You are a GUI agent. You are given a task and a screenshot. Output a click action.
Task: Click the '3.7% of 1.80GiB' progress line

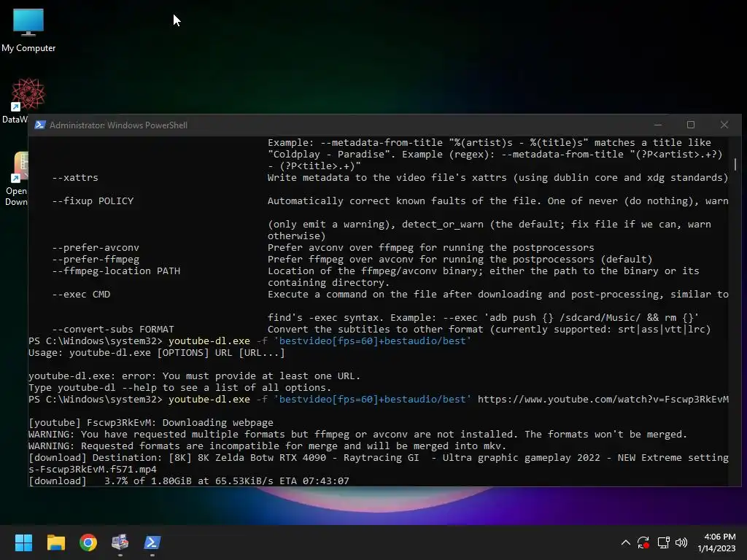pos(189,481)
